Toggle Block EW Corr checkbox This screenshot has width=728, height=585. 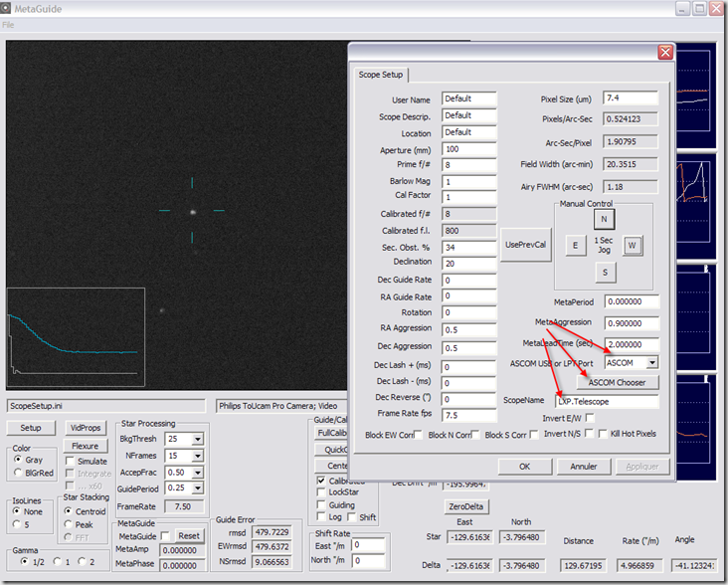418,435
